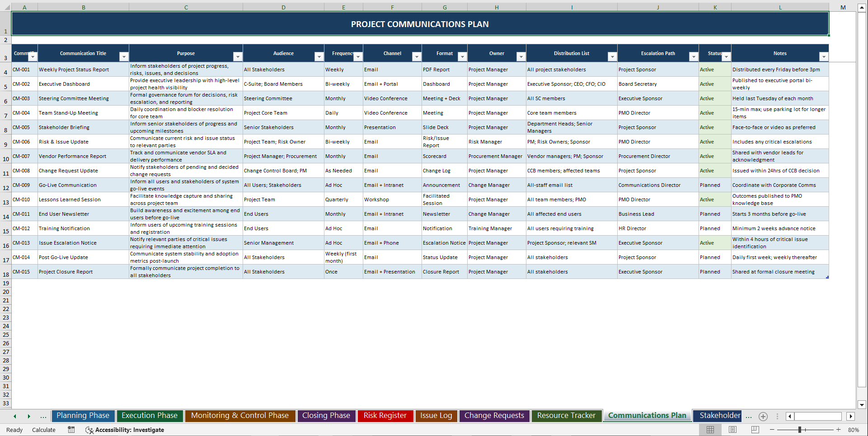Open the Monitoring & Control Phase tab

(x=240, y=416)
